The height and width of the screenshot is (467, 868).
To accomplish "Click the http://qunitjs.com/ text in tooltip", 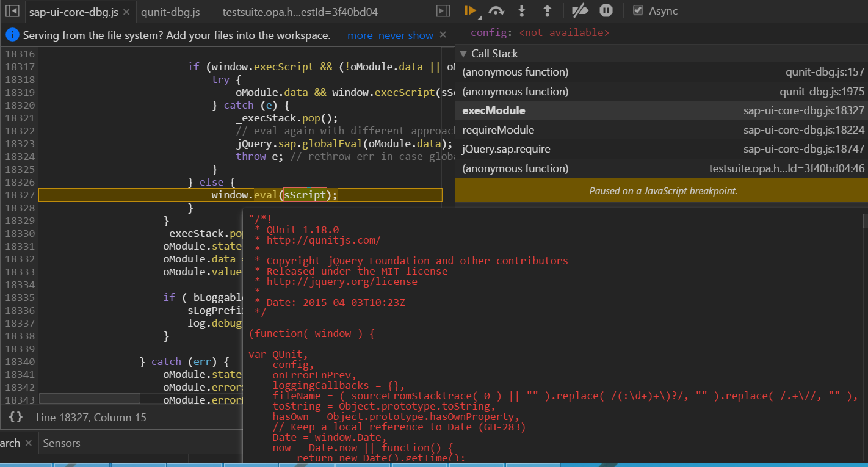I will [x=324, y=240].
